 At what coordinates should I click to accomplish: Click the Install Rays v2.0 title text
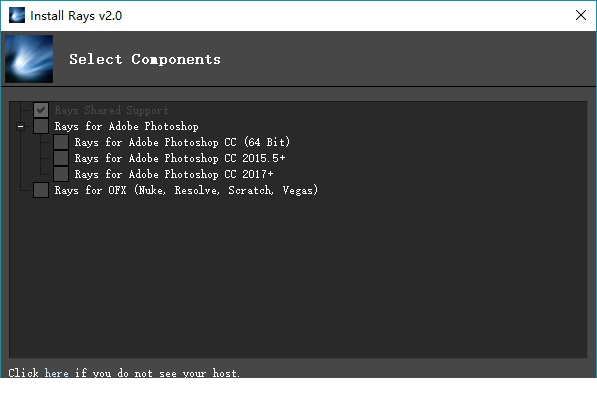76,16
